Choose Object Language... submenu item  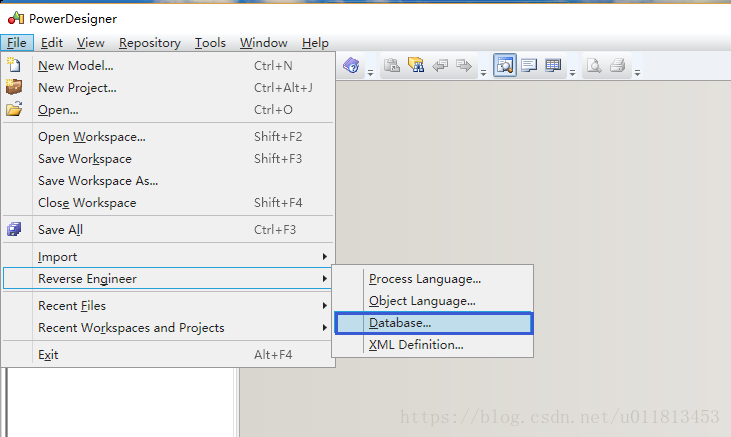click(x=434, y=301)
